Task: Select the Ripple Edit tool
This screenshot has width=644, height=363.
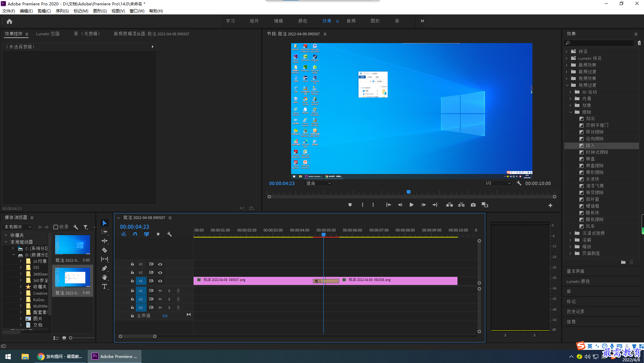Action: pyautogui.click(x=105, y=241)
